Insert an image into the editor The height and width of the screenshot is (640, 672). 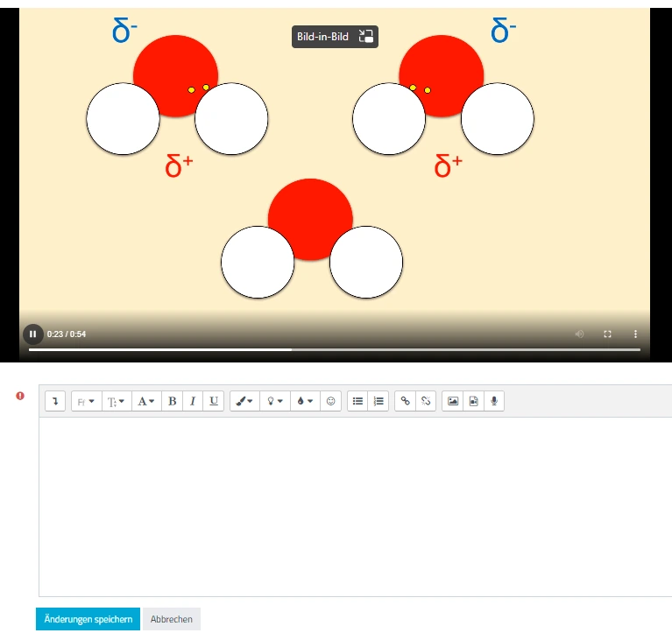(453, 401)
